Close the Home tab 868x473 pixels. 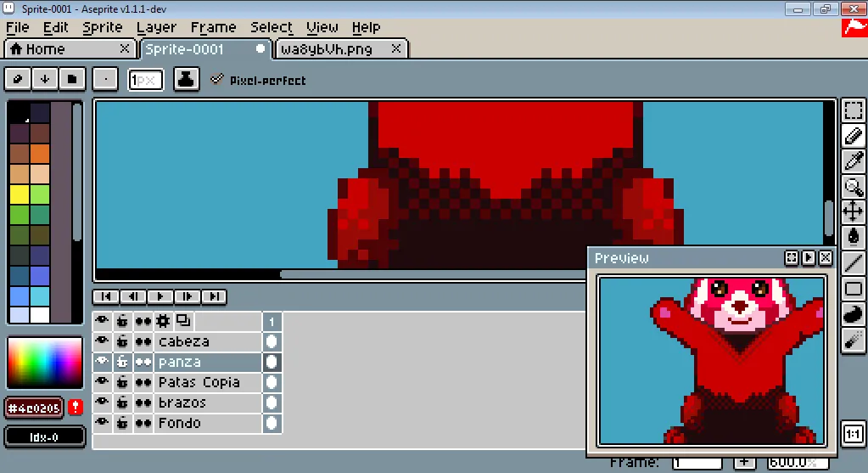coord(125,48)
